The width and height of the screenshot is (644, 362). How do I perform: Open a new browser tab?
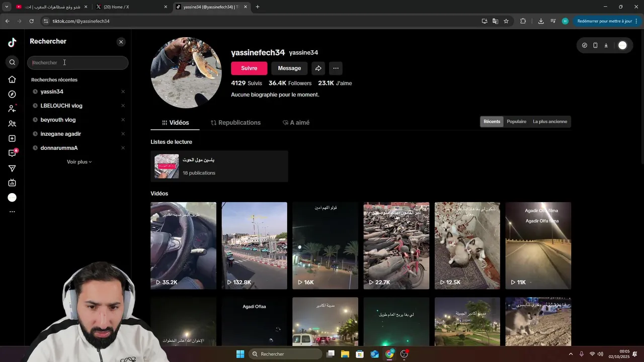(x=258, y=7)
